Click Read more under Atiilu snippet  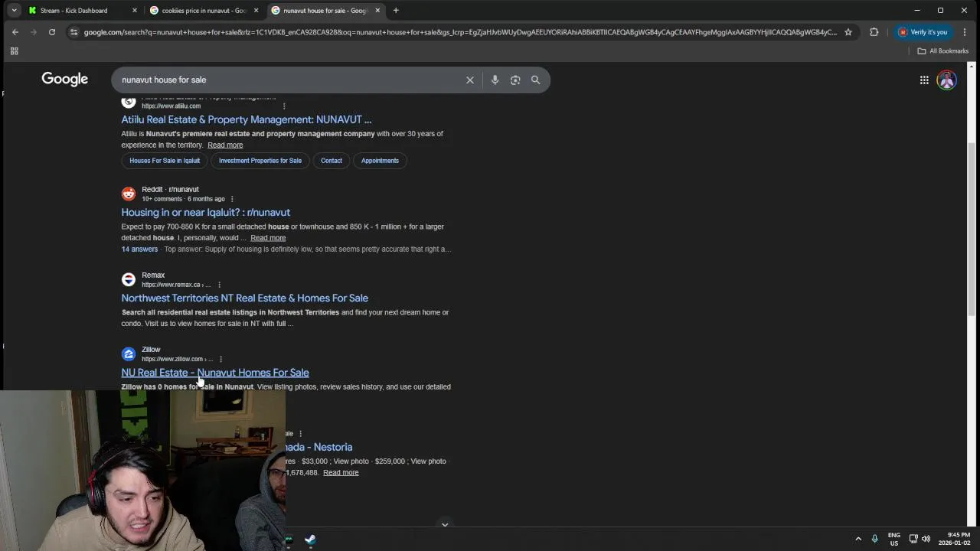coord(225,145)
